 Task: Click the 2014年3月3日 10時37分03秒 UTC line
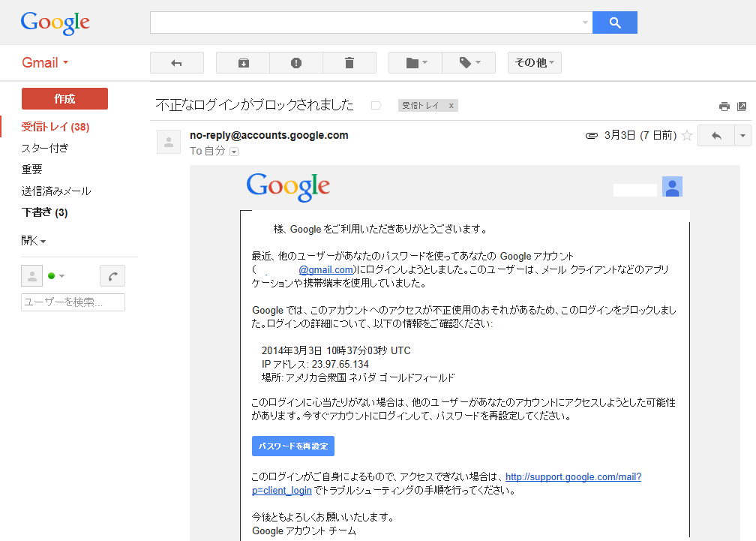tap(336, 350)
